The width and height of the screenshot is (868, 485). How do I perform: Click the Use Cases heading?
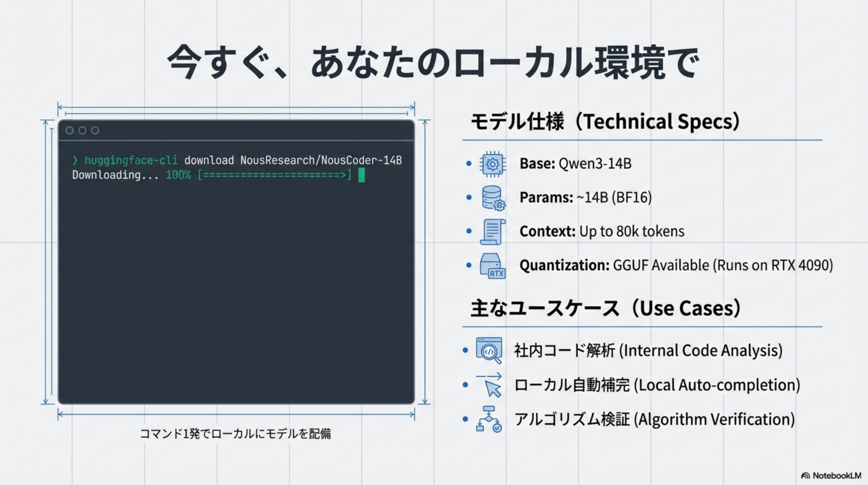click(606, 308)
